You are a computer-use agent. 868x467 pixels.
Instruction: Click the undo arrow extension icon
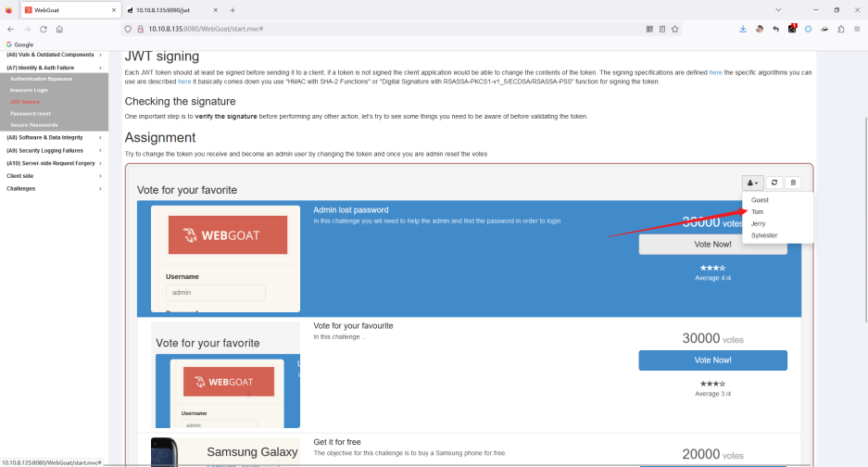775,29
